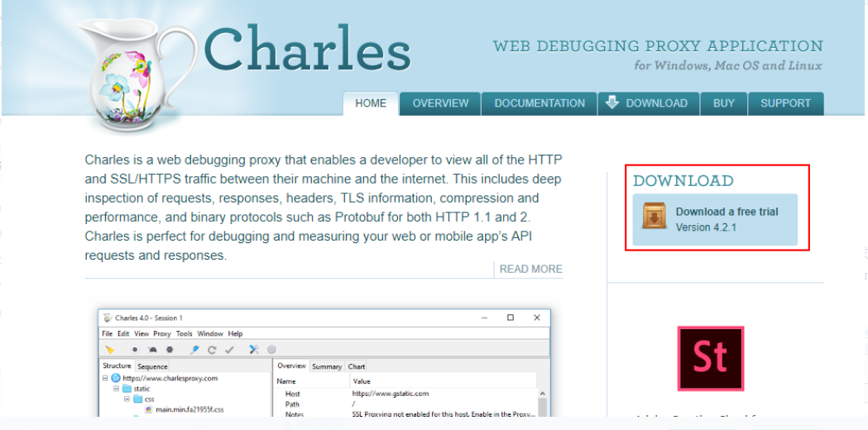Click the broom Clear Session toolbar icon
The image size is (868, 430).
(x=110, y=350)
